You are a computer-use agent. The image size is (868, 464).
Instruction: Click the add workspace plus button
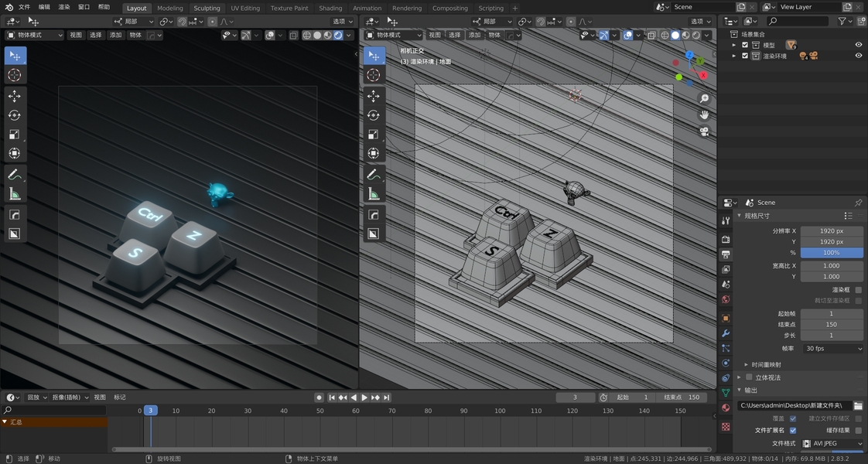(514, 9)
